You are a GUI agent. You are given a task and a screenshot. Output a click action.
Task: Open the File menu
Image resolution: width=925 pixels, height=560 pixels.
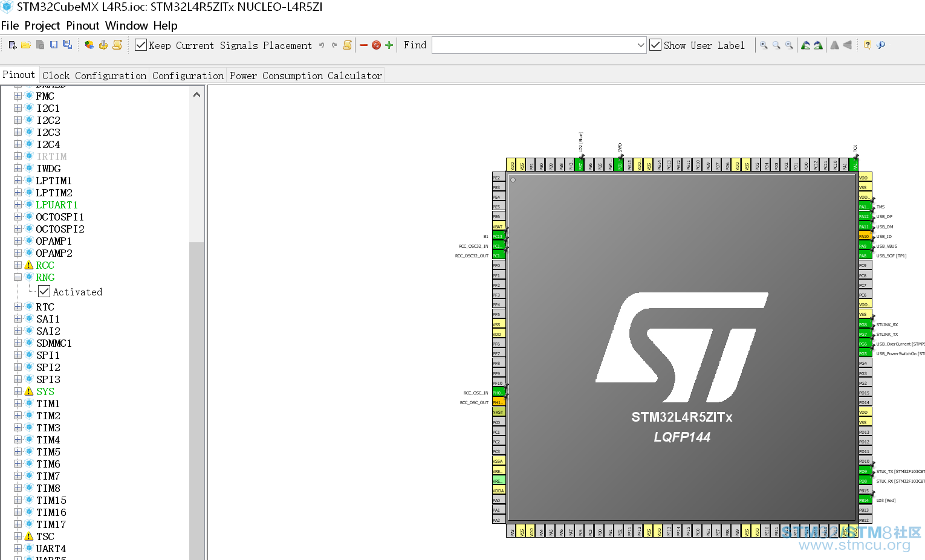click(x=10, y=26)
